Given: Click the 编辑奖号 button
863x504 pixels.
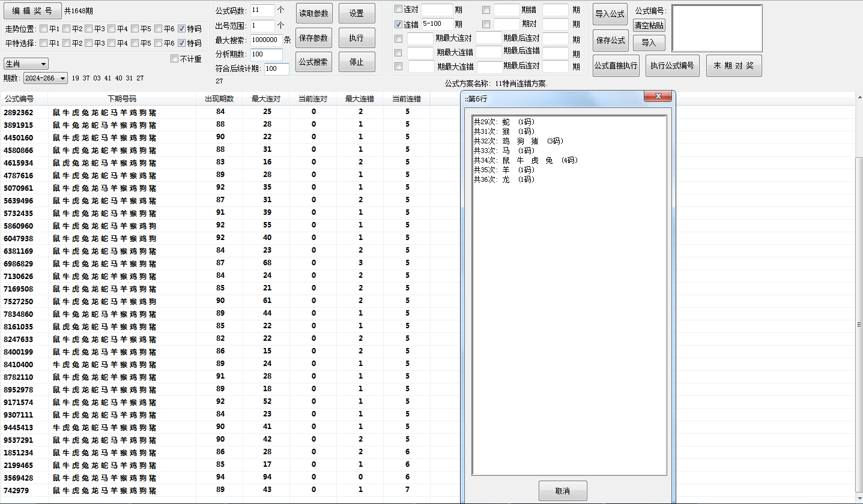Looking at the screenshot, I should pos(32,11).
